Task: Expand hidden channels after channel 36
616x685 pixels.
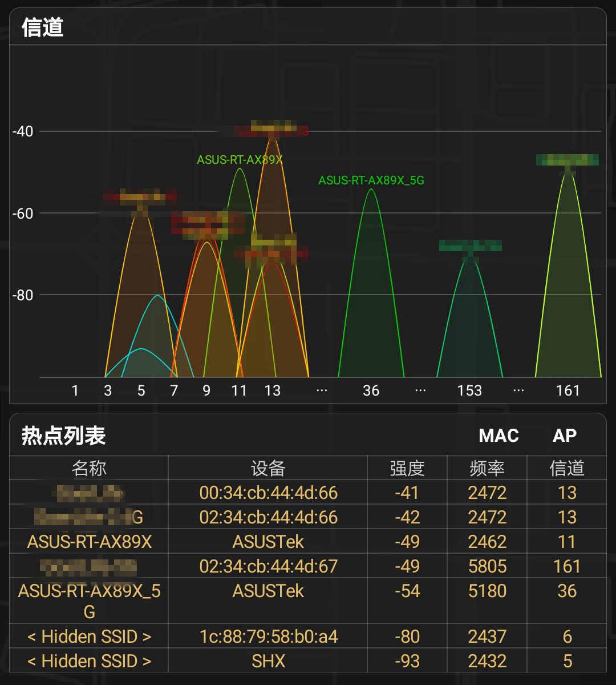Action: (x=420, y=390)
